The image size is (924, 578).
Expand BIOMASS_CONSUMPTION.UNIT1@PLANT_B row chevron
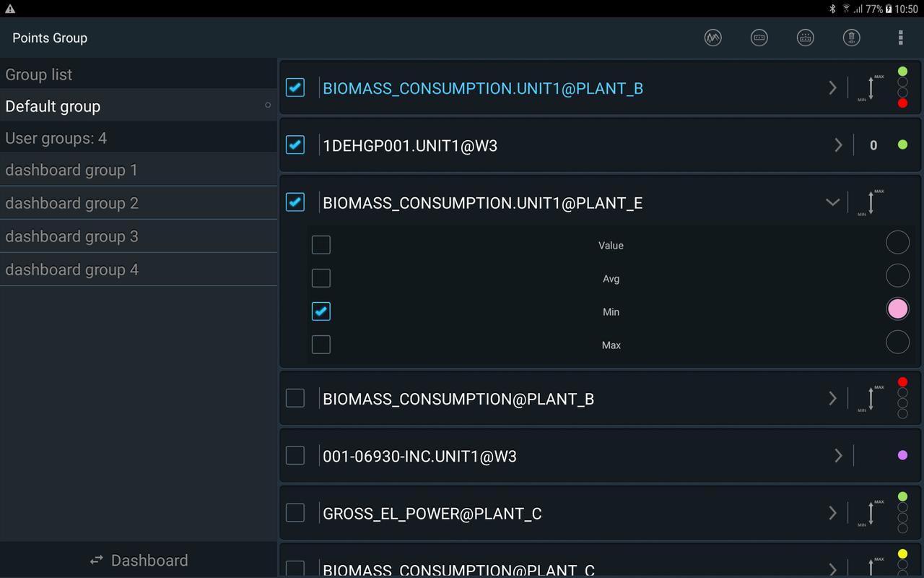coord(832,88)
